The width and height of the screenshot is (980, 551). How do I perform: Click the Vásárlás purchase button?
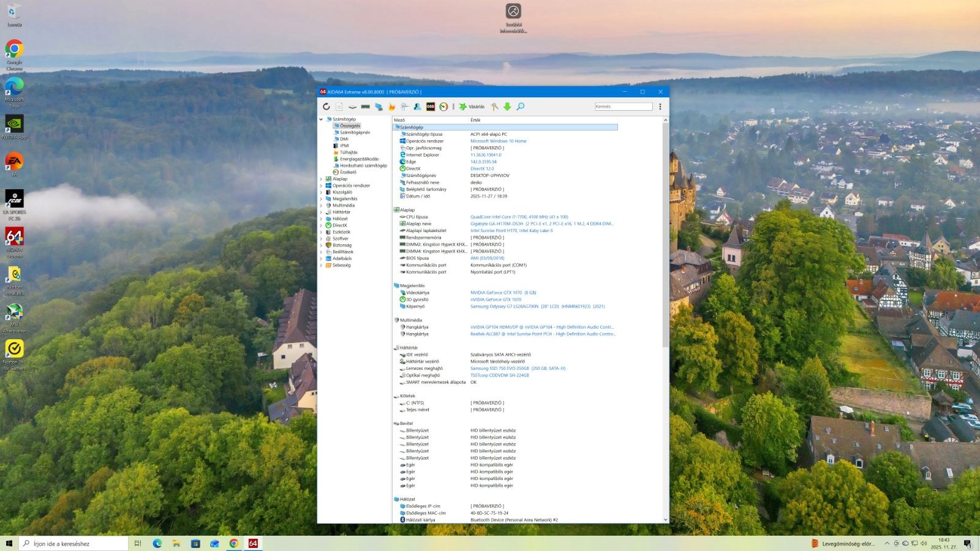(x=472, y=107)
